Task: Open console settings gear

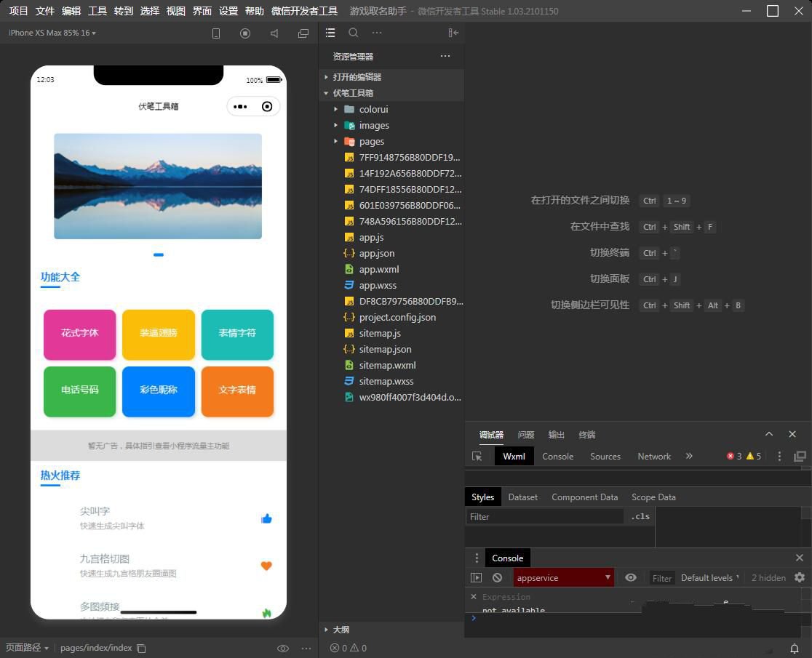Action: (800, 578)
